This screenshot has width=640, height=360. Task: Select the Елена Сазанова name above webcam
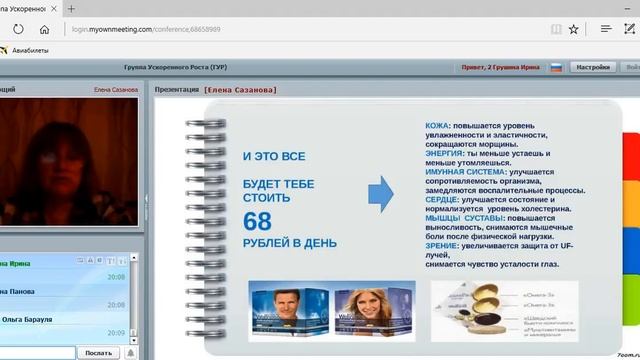click(x=116, y=90)
